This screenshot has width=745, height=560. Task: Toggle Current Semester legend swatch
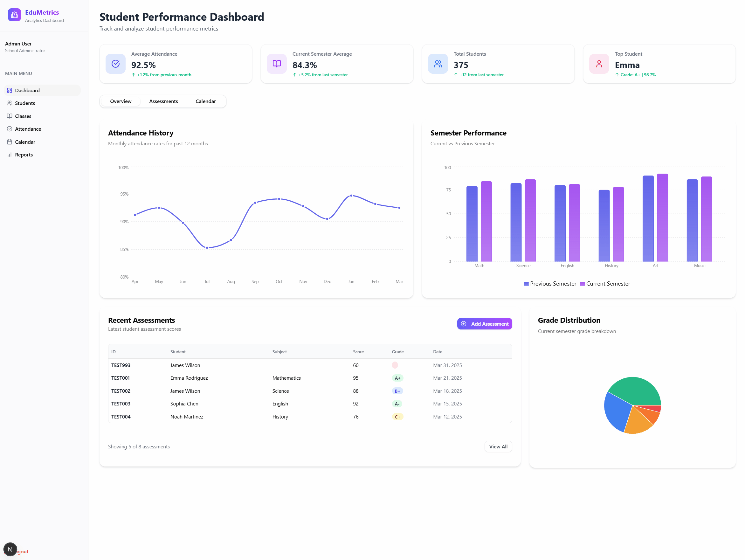582,284
